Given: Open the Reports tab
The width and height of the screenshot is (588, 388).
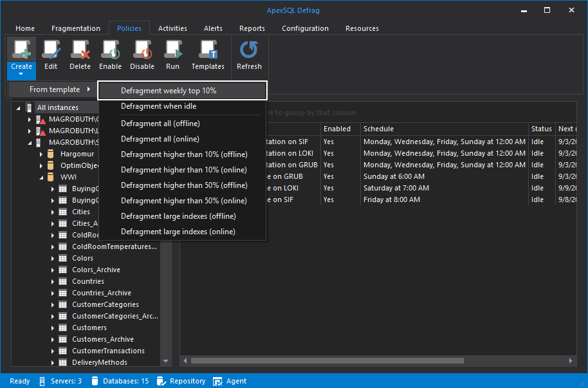Looking at the screenshot, I should (252, 28).
